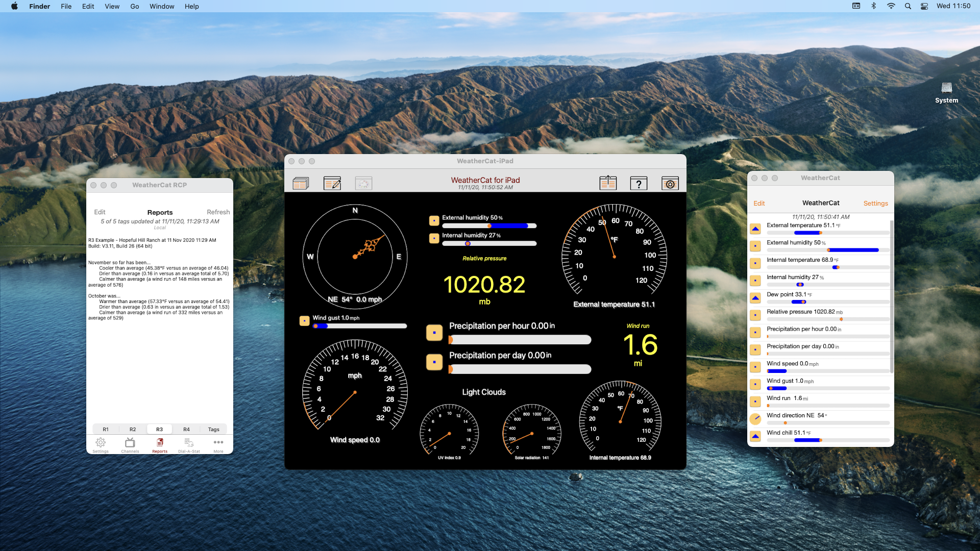Click Wind chill row icon in WeatherCat list
This screenshot has height=551, width=980.
point(755,436)
